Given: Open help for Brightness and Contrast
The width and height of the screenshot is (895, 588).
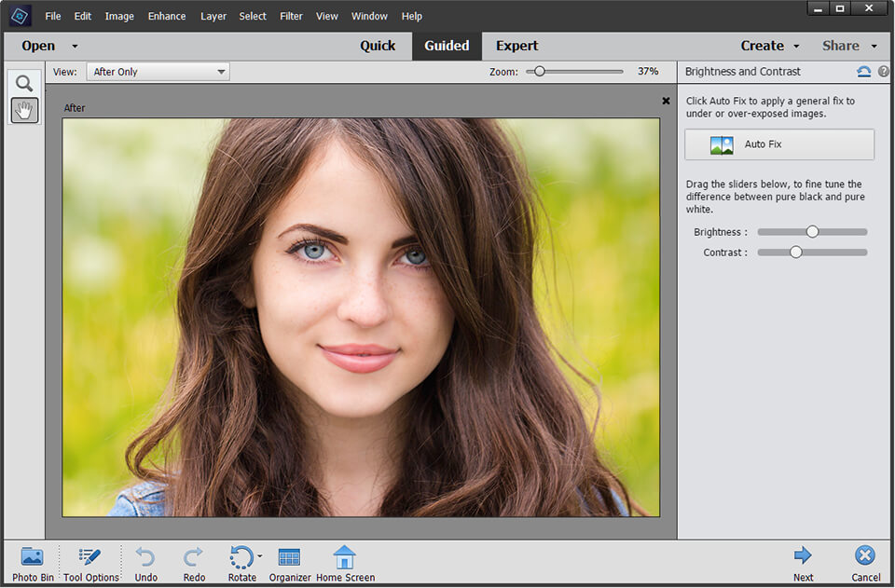Looking at the screenshot, I should (x=884, y=71).
